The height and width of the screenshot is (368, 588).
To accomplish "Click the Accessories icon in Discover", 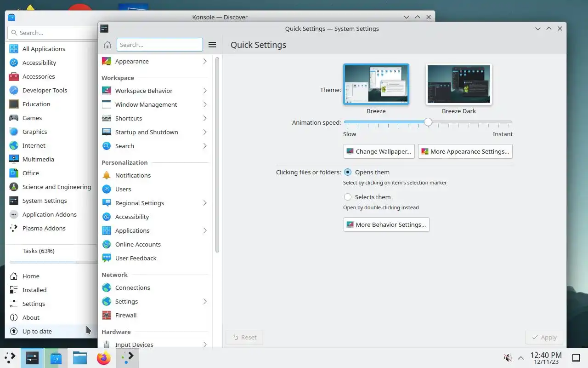I will (x=14, y=76).
